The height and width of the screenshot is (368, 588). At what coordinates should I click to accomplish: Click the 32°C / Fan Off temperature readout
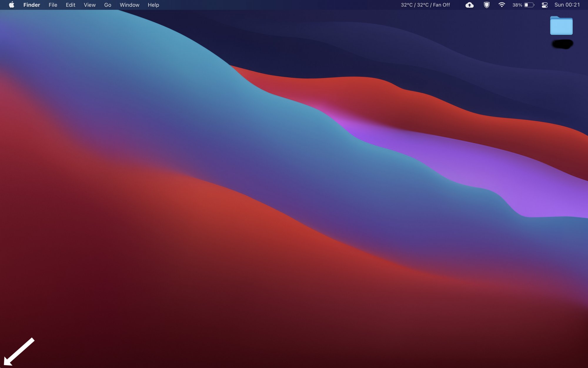click(425, 5)
